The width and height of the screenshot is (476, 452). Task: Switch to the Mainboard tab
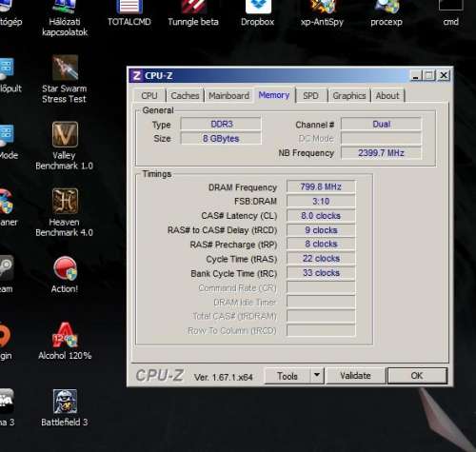tap(228, 96)
